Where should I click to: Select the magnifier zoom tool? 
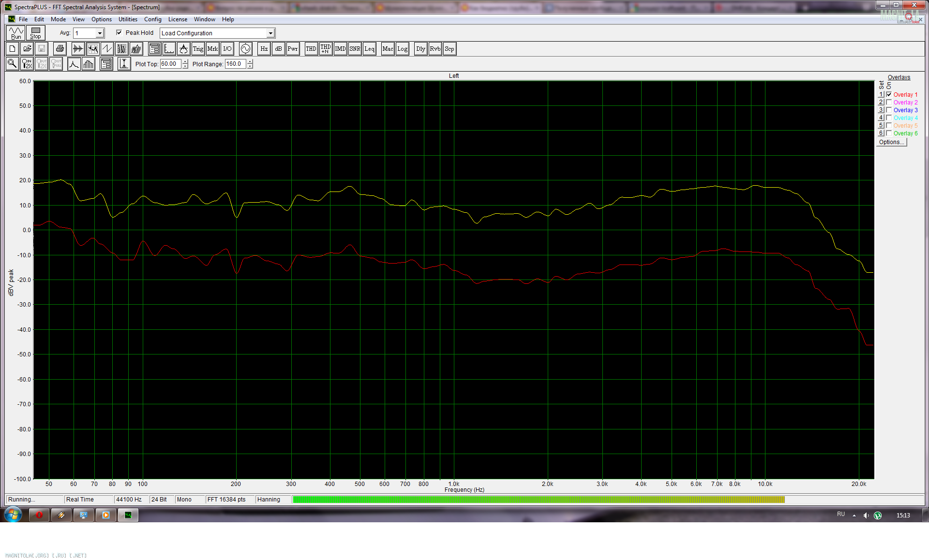[x=13, y=64]
